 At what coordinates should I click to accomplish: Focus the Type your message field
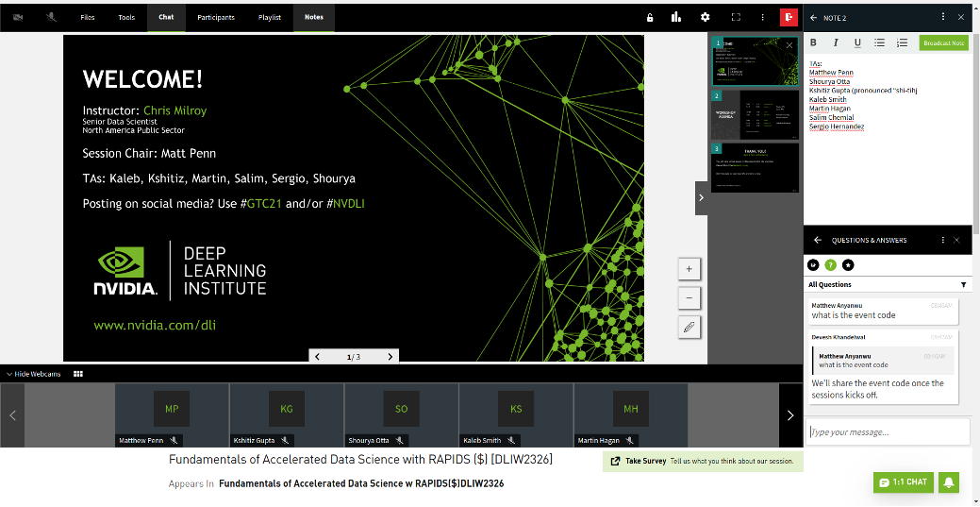[888, 431]
